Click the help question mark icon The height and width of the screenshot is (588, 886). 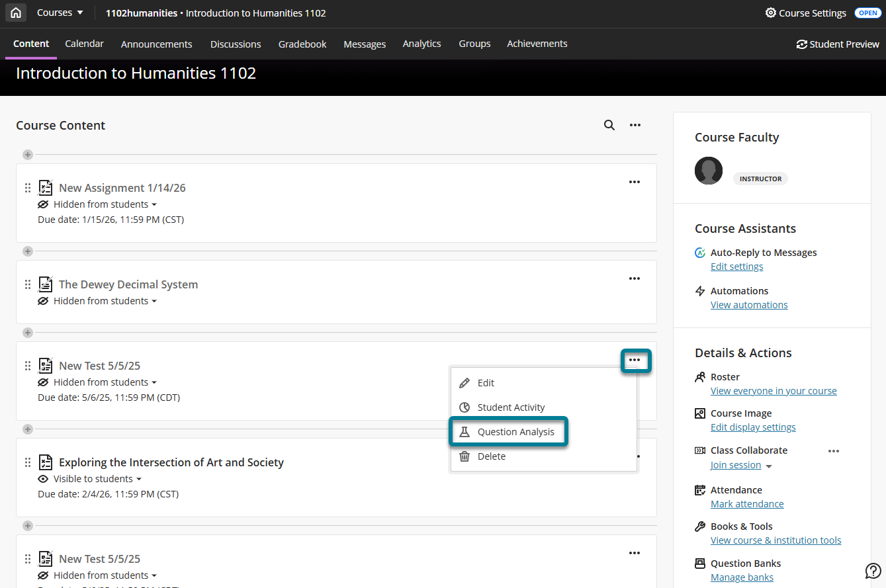coord(873,571)
